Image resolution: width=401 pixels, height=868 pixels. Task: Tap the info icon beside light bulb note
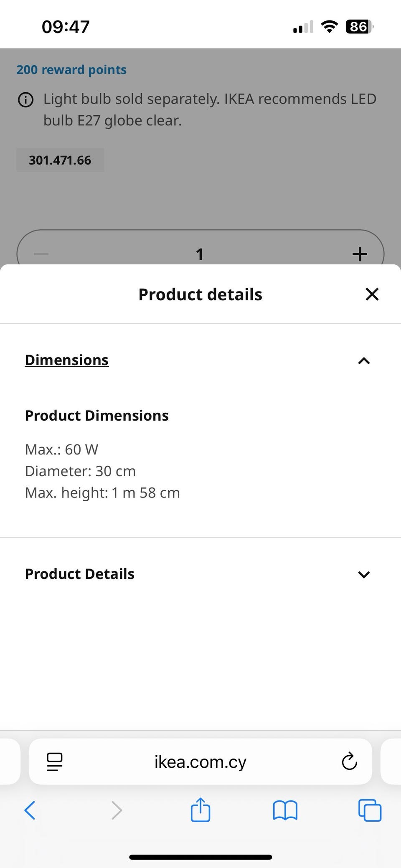pos(25,100)
